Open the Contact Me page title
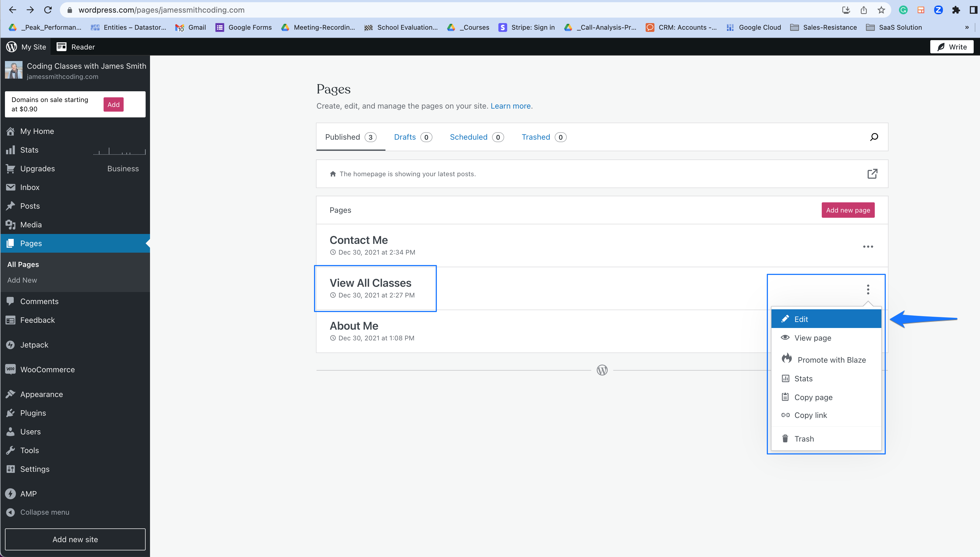 click(359, 240)
